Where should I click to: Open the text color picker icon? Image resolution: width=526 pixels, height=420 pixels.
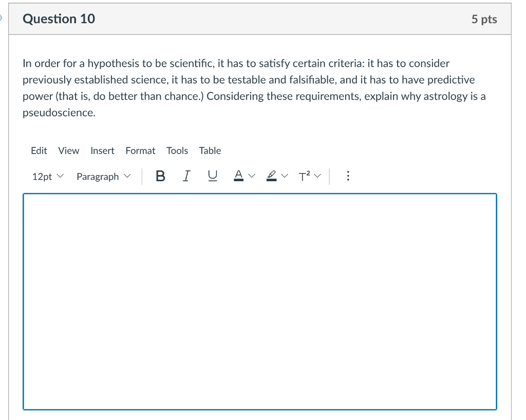(238, 176)
